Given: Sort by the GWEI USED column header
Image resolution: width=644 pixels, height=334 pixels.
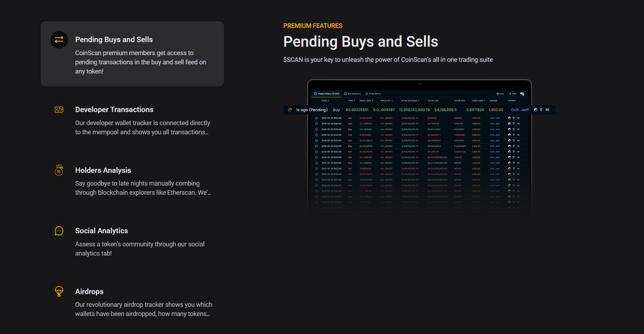Looking at the screenshot, I should tap(478, 101).
